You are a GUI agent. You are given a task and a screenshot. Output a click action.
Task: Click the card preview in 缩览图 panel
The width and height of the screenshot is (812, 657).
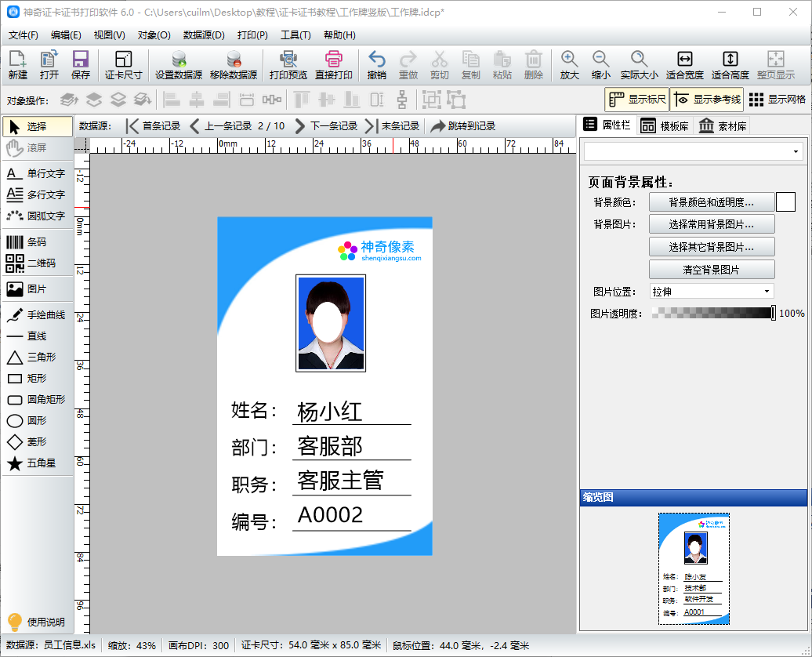[x=693, y=568]
